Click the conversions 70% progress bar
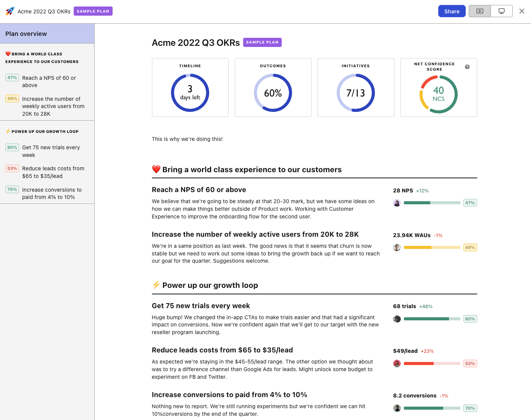 [432, 408]
